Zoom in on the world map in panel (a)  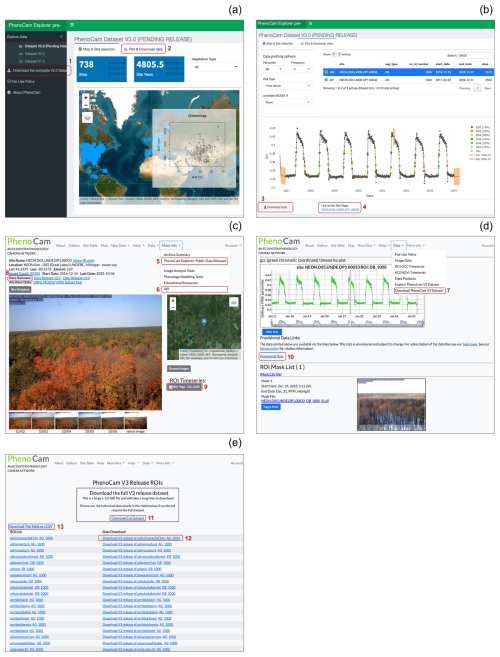pos(86,97)
